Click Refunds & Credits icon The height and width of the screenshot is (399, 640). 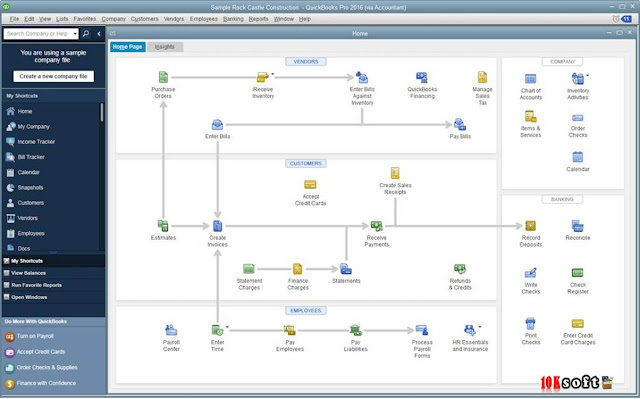[x=460, y=269]
